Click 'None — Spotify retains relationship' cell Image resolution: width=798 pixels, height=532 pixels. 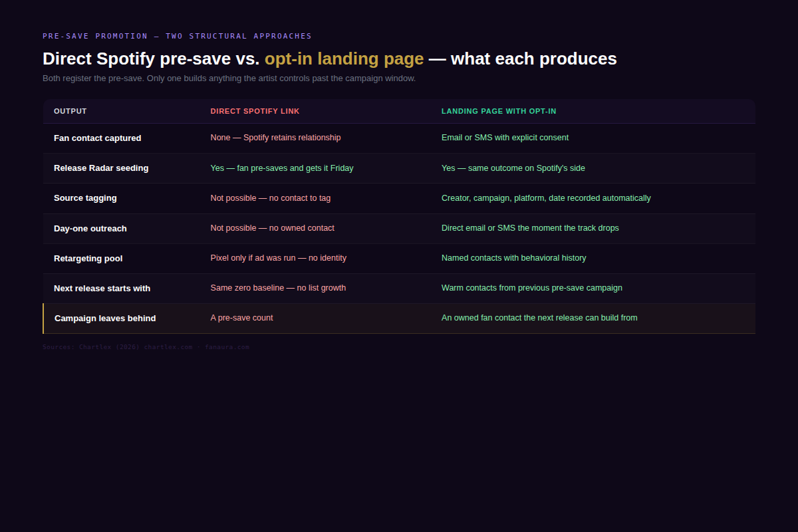pos(275,138)
